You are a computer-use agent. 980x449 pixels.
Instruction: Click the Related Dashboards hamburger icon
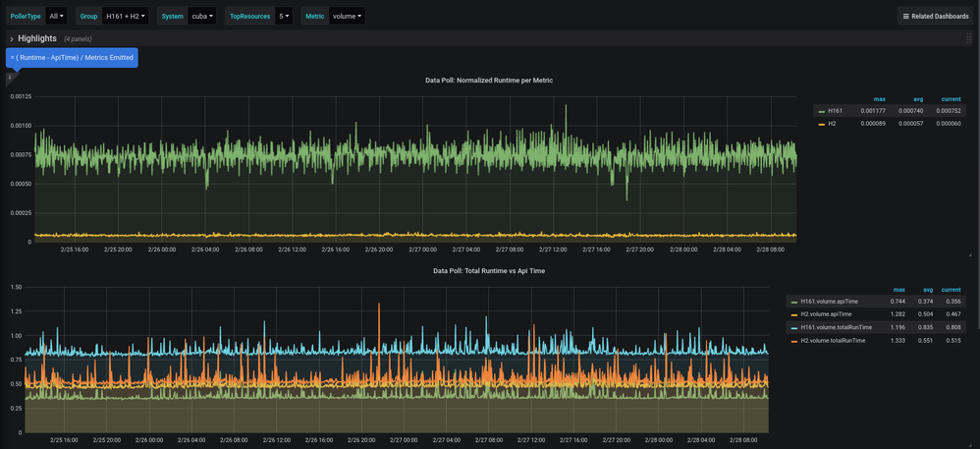coord(906,17)
